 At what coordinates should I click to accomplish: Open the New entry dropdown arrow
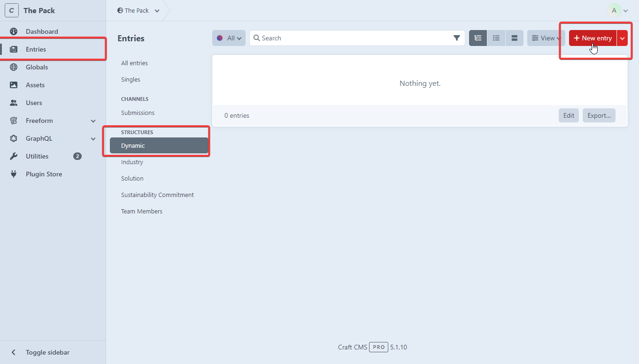click(622, 38)
